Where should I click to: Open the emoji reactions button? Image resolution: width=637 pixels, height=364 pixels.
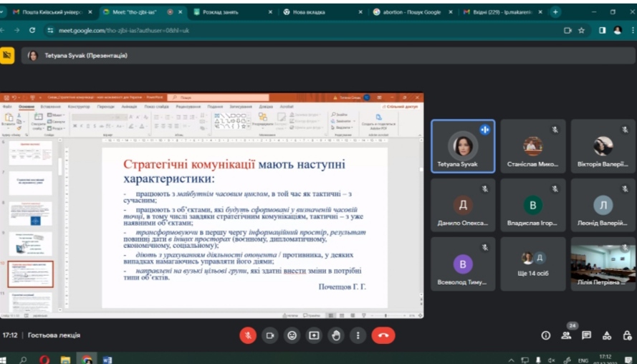click(292, 335)
